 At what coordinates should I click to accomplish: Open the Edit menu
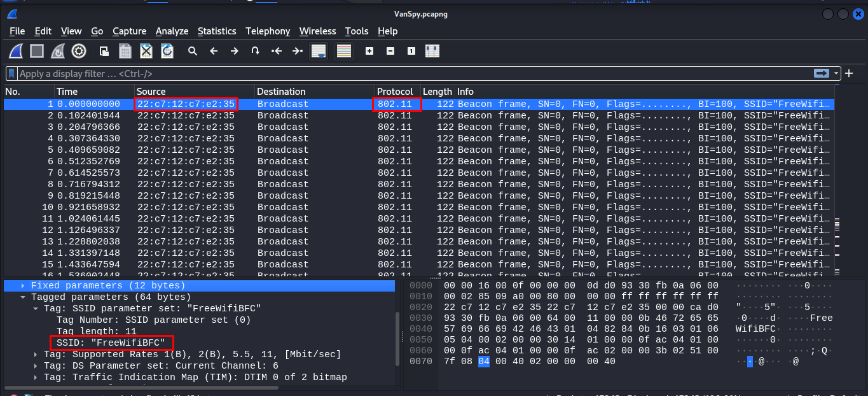coord(43,31)
